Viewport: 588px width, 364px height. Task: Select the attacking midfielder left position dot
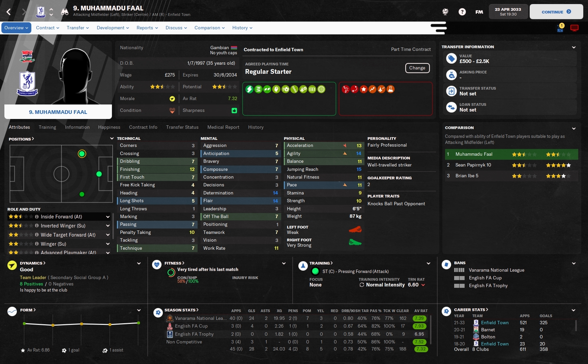(x=82, y=154)
